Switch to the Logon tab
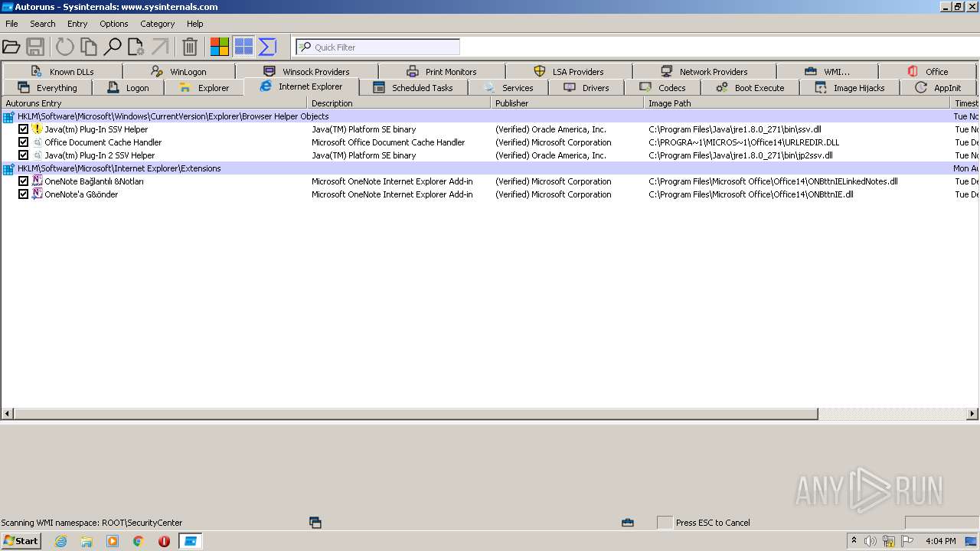 coord(128,88)
